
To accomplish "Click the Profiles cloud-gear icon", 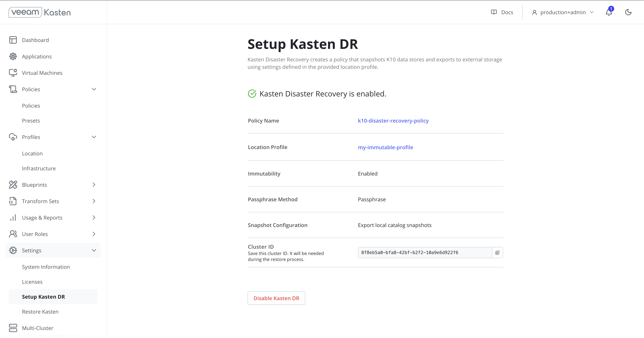I will 13,137.
